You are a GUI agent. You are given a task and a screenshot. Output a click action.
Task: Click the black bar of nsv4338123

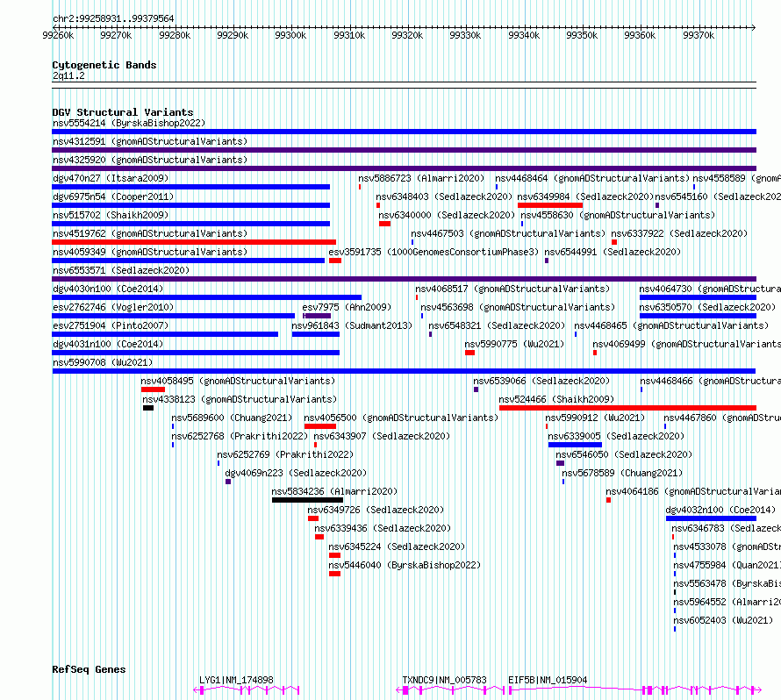coord(148,408)
